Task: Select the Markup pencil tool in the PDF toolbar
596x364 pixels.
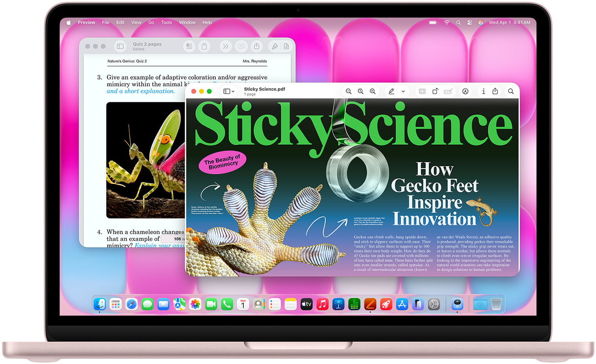Action: (x=392, y=91)
